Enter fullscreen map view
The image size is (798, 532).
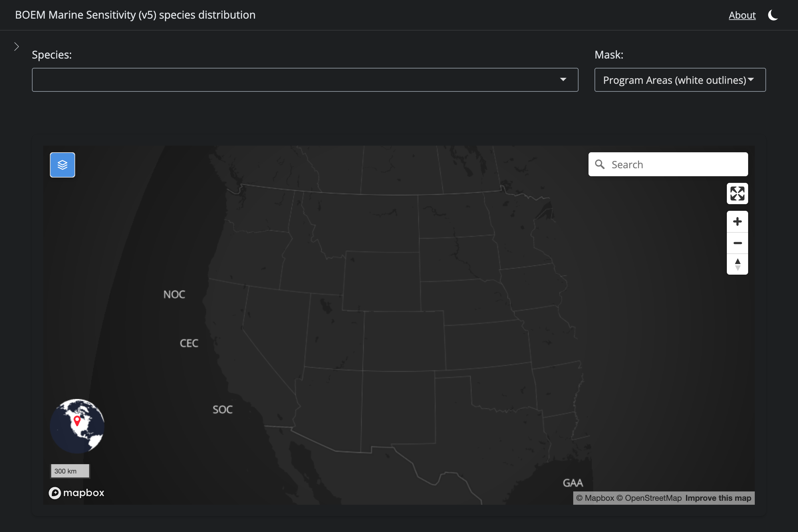(737, 194)
